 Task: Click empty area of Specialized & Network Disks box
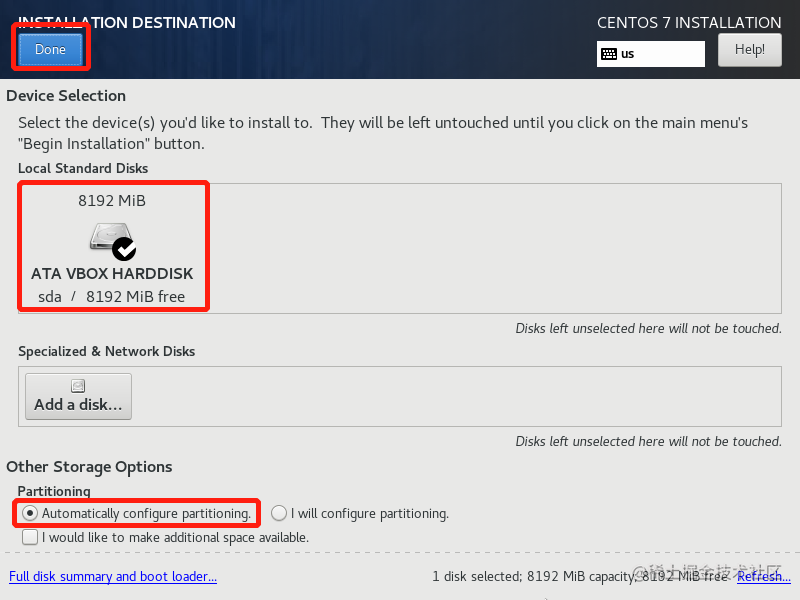click(x=457, y=396)
